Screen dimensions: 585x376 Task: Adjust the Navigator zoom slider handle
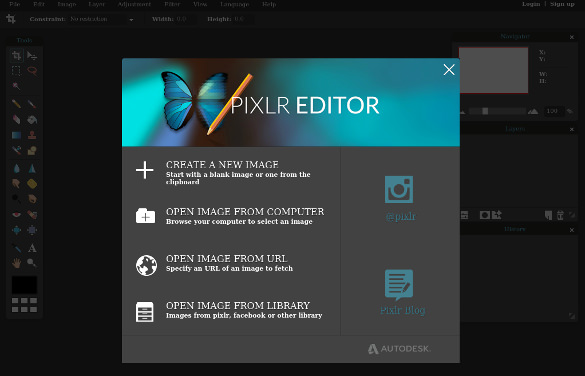tap(485, 111)
